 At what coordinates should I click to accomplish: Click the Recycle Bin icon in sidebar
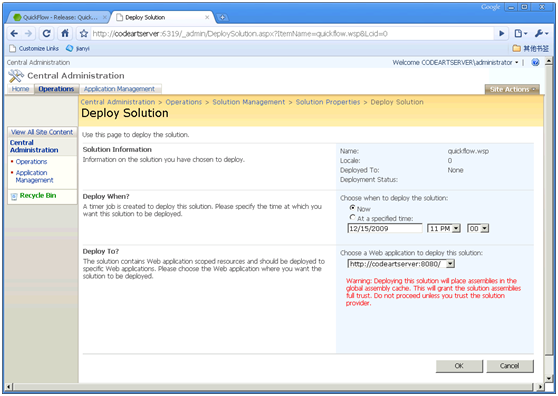14,196
